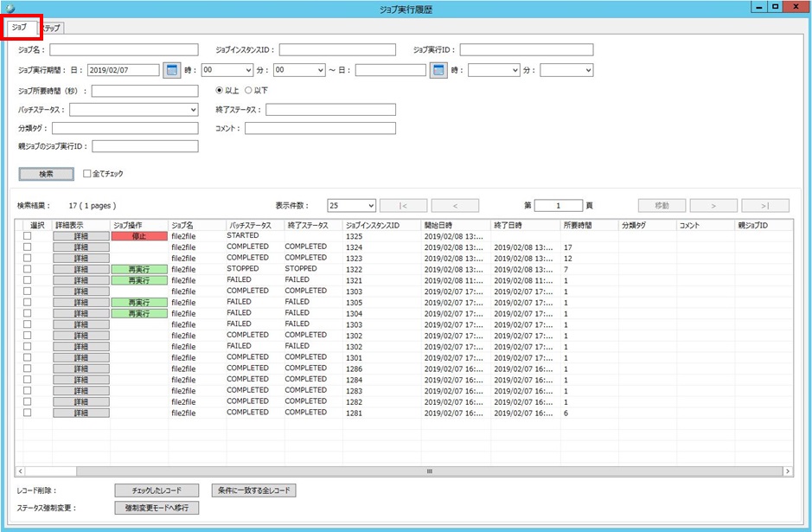The width and height of the screenshot is (812, 532).
Task: Select the 以下 radio button
Action: pyautogui.click(x=249, y=90)
